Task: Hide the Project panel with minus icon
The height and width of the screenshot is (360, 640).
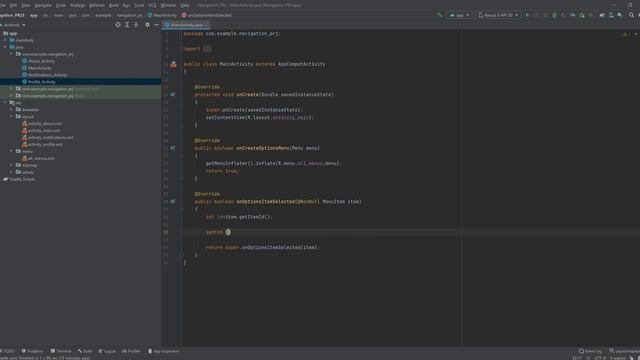Action: tap(156, 25)
